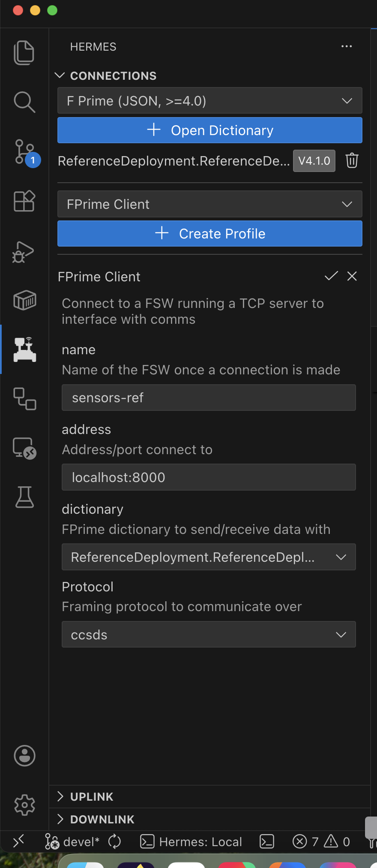Open the Explorer view in activity bar
The image size is (377, 868).
click(24, 53)
